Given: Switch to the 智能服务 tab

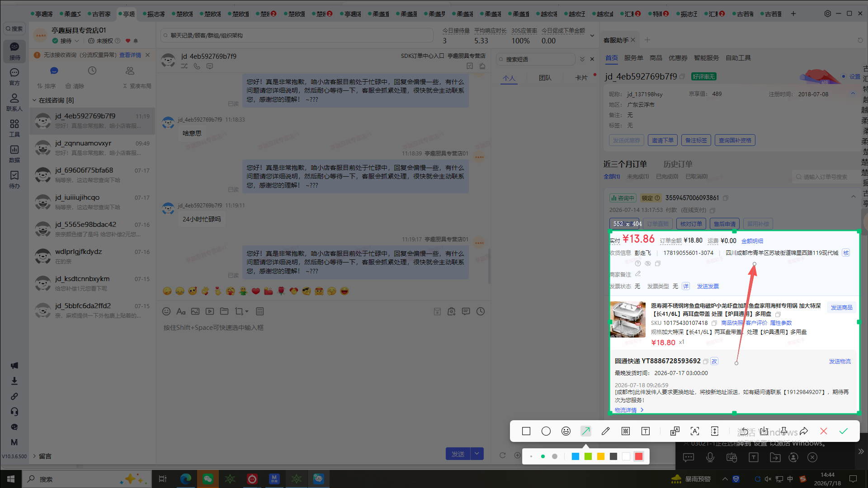Looking at the screenshot, I should click(x=707, y=58).
